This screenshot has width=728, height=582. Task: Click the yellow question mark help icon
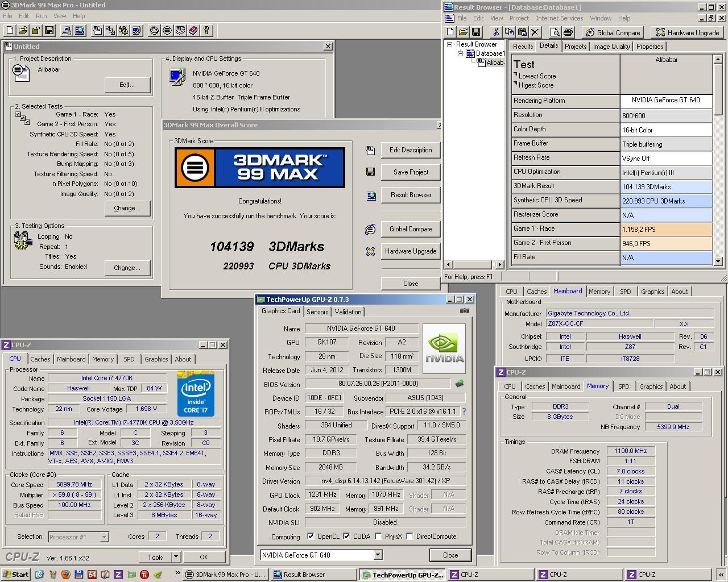(206, 31)
